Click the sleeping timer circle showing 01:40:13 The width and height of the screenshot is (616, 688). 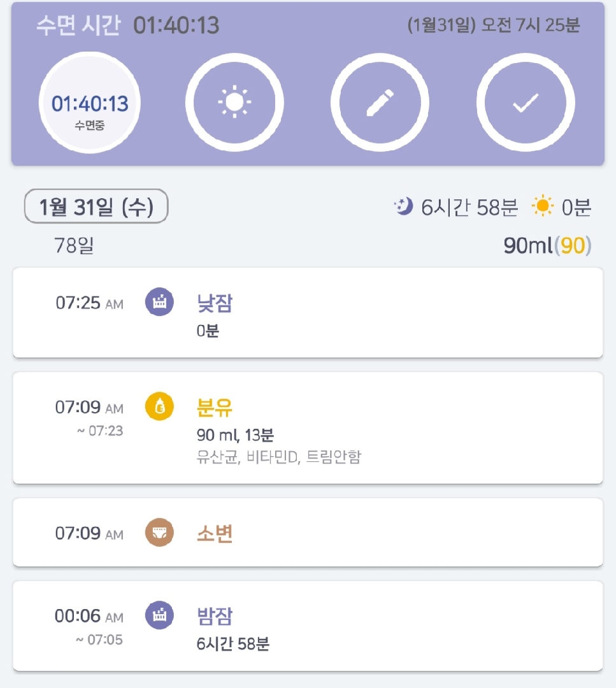[90, 103]
